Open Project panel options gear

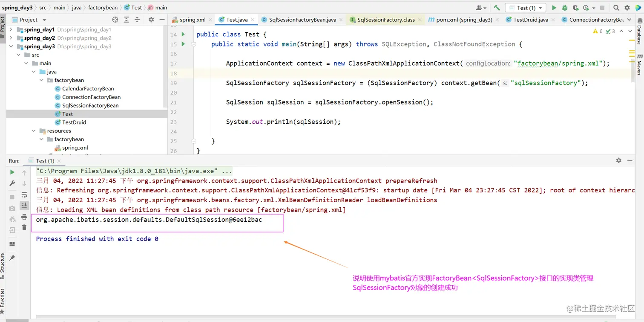[x=151, y=20]
